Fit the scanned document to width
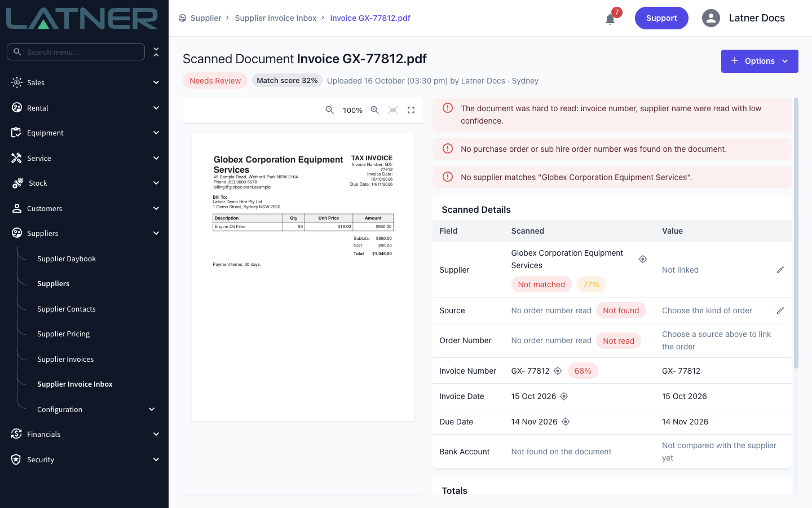Viewport: 812px width, 508px height. coord(393,110)
